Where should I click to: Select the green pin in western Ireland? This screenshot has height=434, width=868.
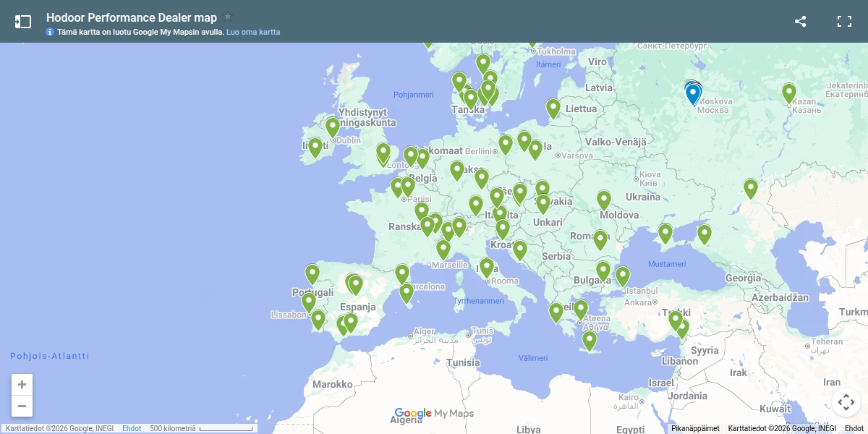click(x=315, y=148)
